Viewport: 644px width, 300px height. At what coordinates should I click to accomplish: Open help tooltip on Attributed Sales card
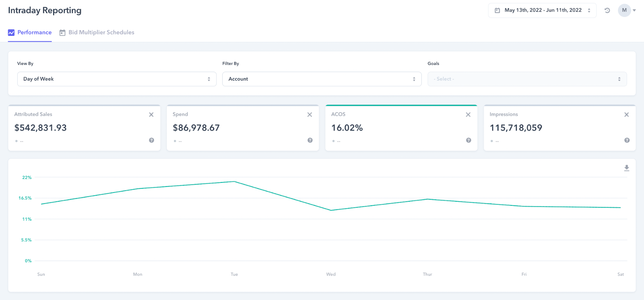pos(151,140)
